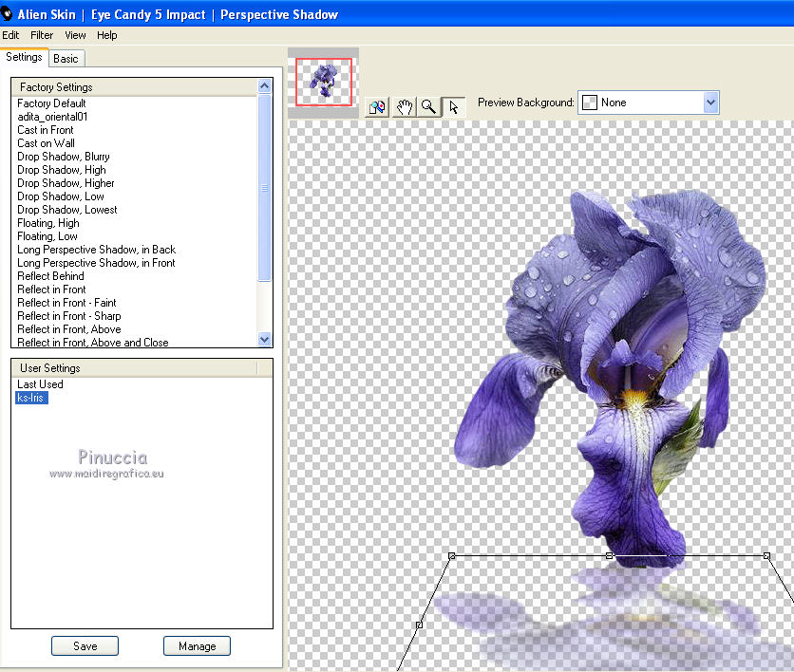The image size is (794, 672).
Task: Select Long Perspective Shadow, in Front preset
Action: 96,263
